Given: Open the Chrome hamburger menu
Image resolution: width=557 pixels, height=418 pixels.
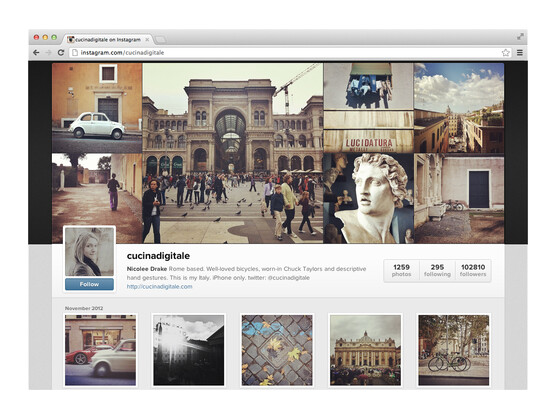Looking at the screenshot, I should [520, 53].
